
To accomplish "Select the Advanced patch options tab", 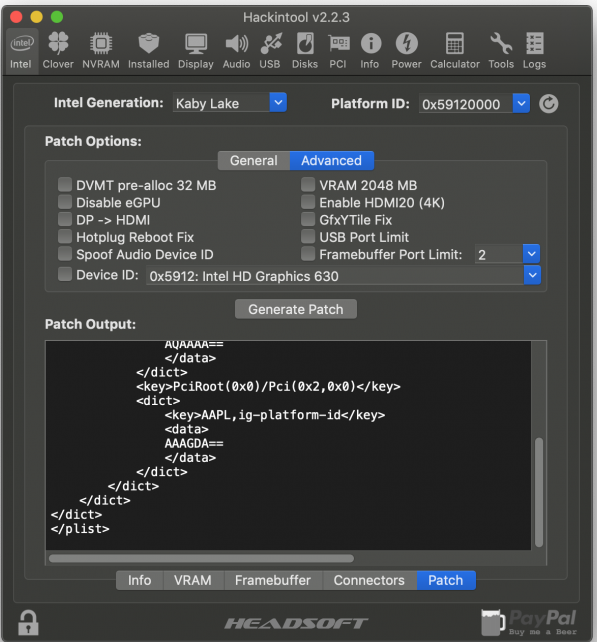I will [x=332, y=160].
